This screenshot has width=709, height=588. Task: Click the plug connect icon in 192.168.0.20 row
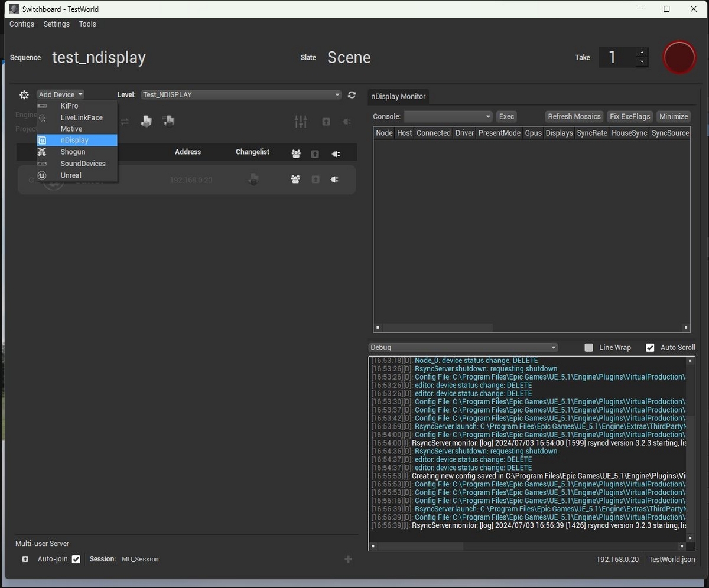[x=334, y=179]
